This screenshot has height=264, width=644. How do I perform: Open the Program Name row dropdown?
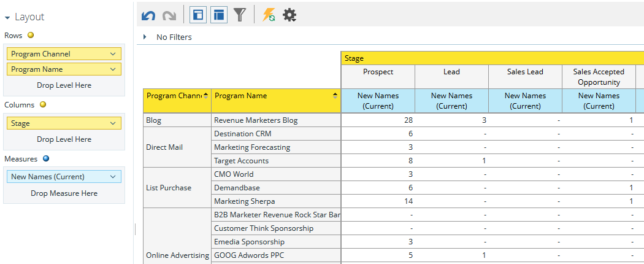pos(113,69)
